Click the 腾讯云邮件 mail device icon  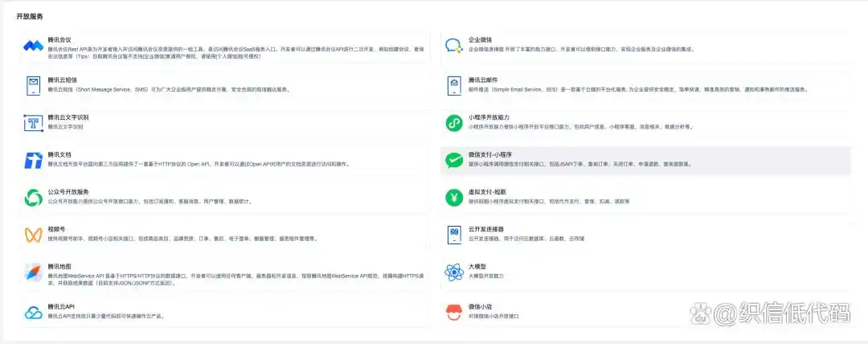454,86
